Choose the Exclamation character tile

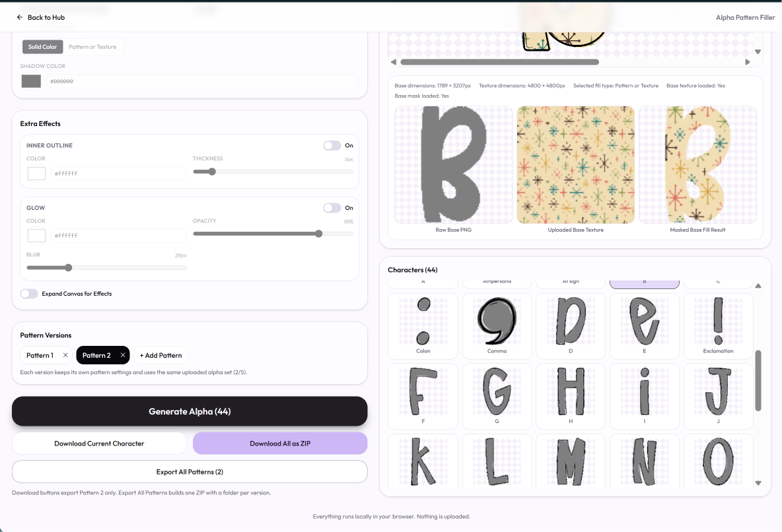click(718, 326)
